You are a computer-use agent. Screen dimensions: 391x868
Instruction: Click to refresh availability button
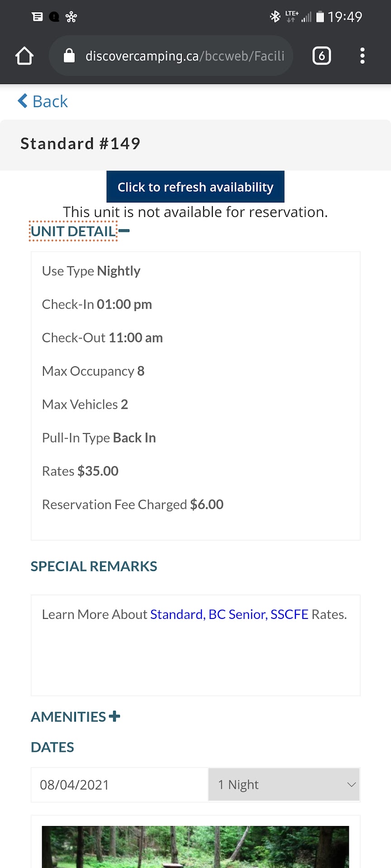point(195,187)
